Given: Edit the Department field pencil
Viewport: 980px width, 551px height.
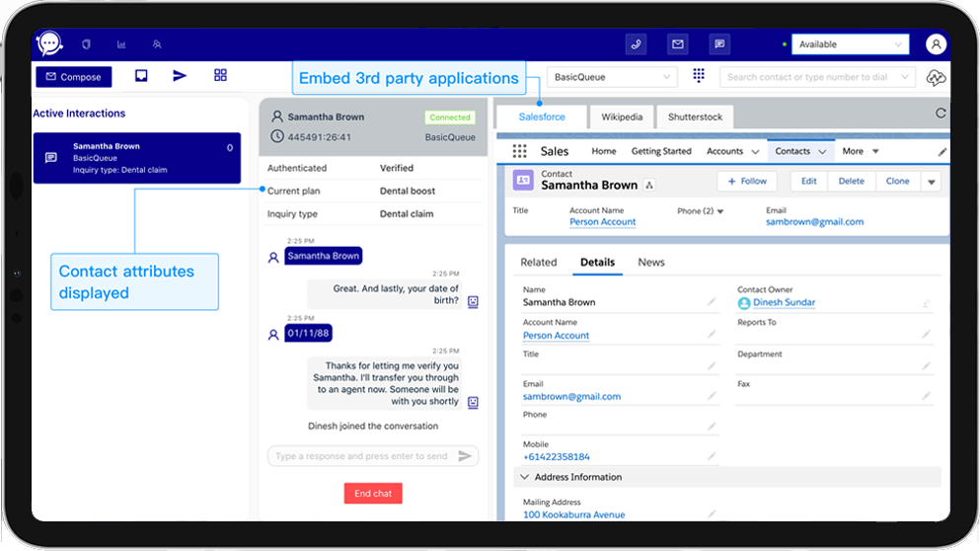Looking at the screenshot, I should 927,365.
